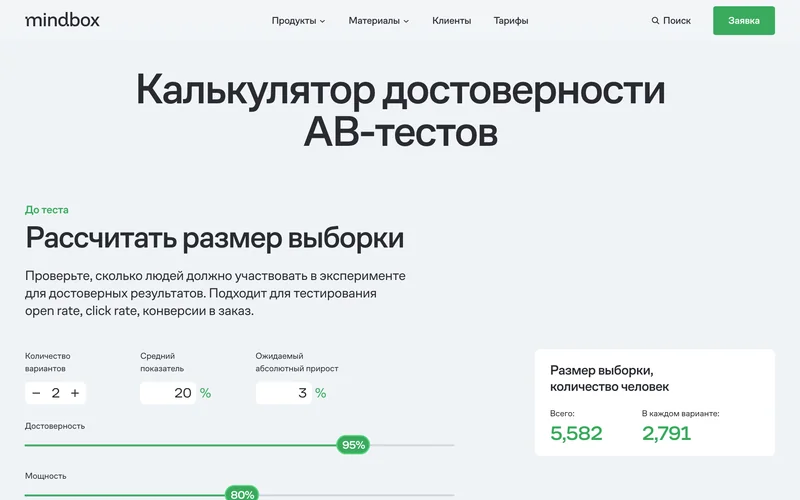This screenshot has width=800, height=500.
Task: Click the 80% Мощность slider handle
Action: (x=242, y=494)
